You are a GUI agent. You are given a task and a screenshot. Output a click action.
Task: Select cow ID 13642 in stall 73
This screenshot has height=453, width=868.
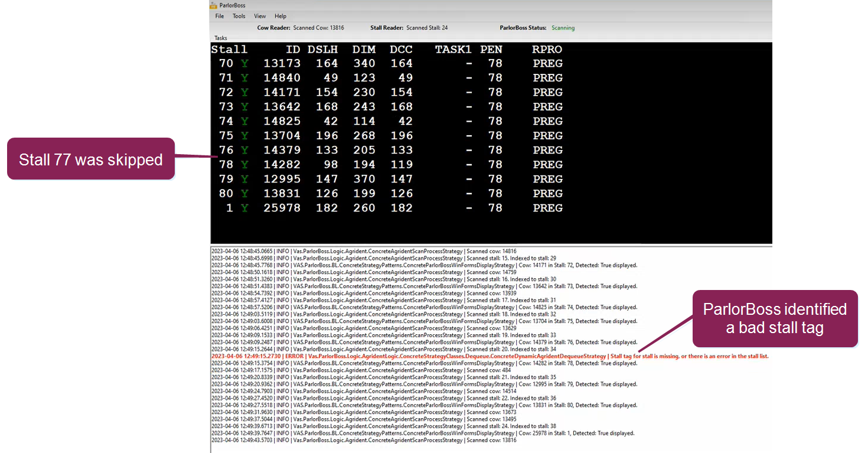tap(282, 107)
